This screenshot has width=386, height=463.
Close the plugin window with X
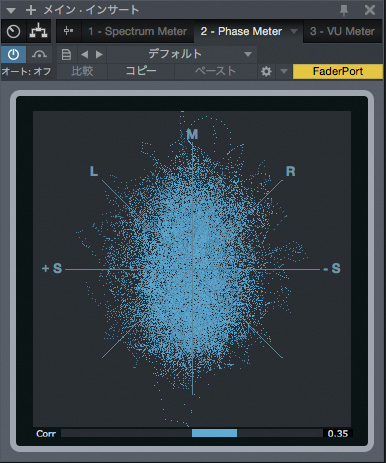click(370, 10)
